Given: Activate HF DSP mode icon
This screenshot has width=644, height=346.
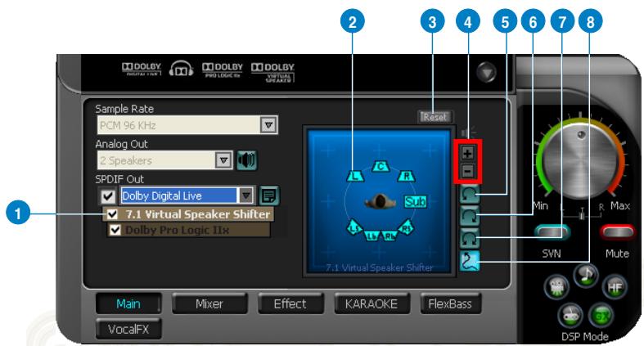Looking at the screenshot, I should tap(614, 287).
